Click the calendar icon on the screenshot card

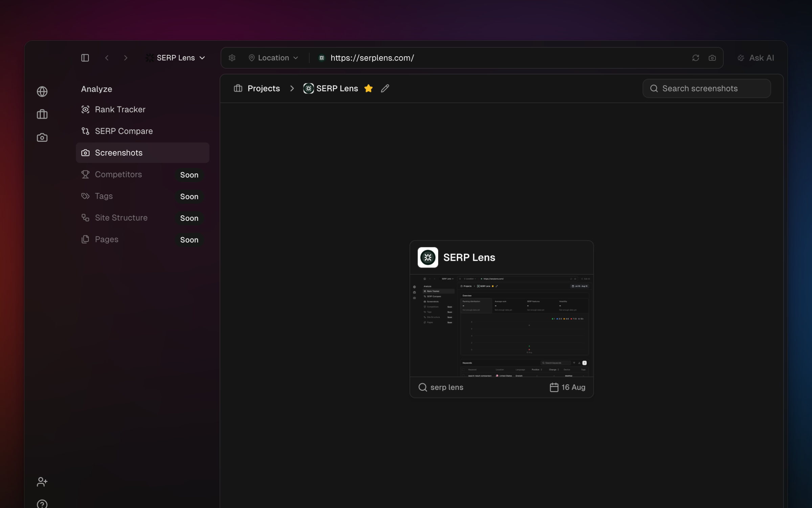pos(554,387)
